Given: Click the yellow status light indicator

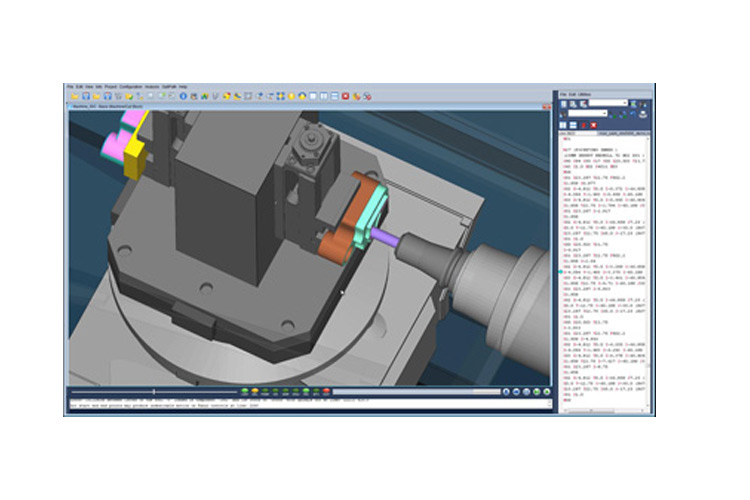Looking at the screenshot, I should [255, 391].
